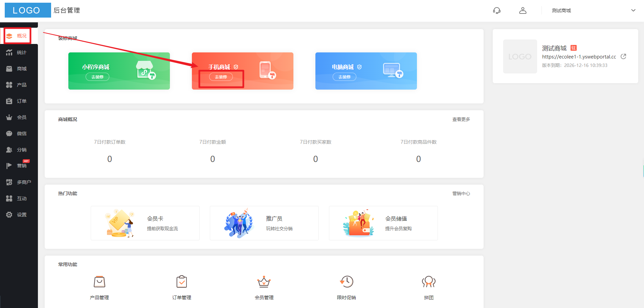
Task: Click the 会员卡 VIP card illustration
Action: click(x=120, y=223)
